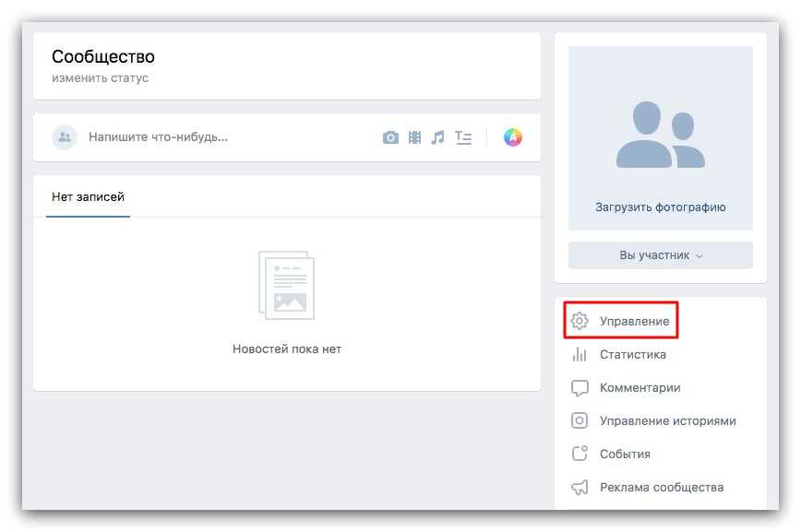Image resolution: width=801 pixels, height=532 pixels.
Task: Open Реклама сообщества menu item
Action: point(662,487)
